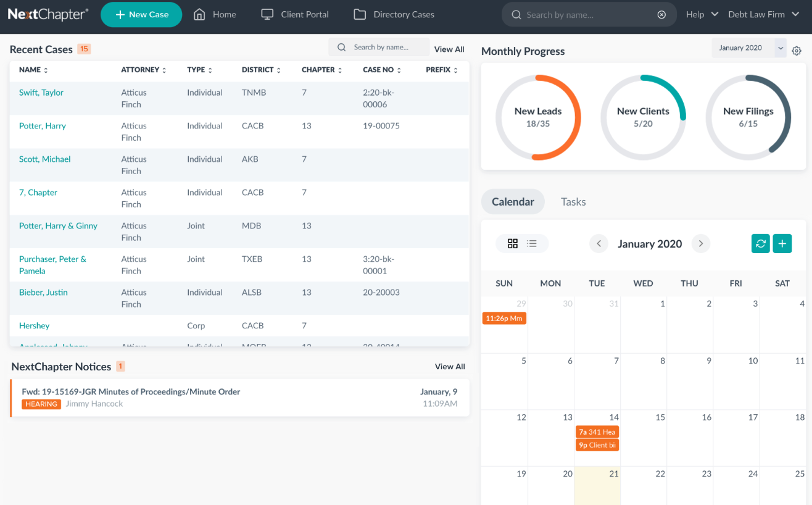The height and width of the screenshot is (505, 812).
Task: Expand the Debt Law Firm menu
Action: point(763,15)
